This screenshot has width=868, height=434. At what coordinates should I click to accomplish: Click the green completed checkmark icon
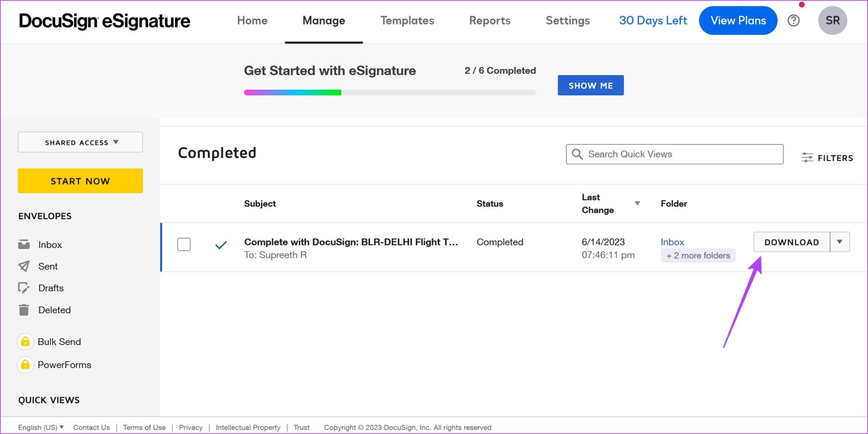(x=221, y=245)
